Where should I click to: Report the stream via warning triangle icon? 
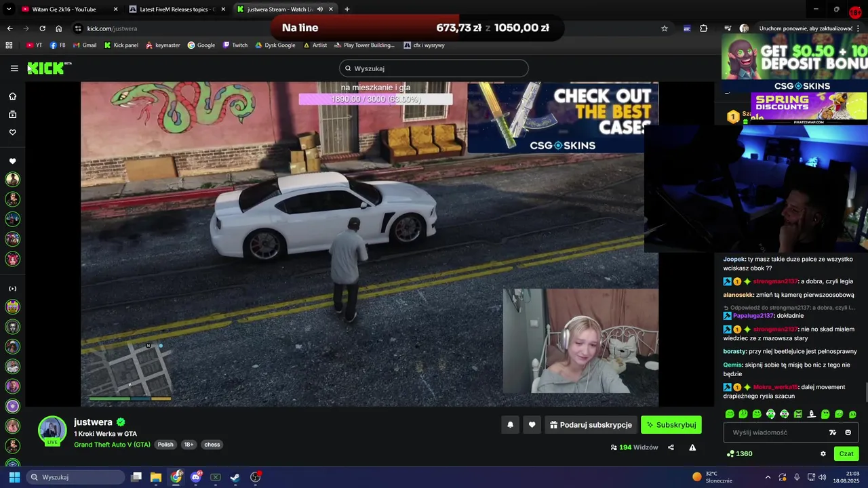692,447
